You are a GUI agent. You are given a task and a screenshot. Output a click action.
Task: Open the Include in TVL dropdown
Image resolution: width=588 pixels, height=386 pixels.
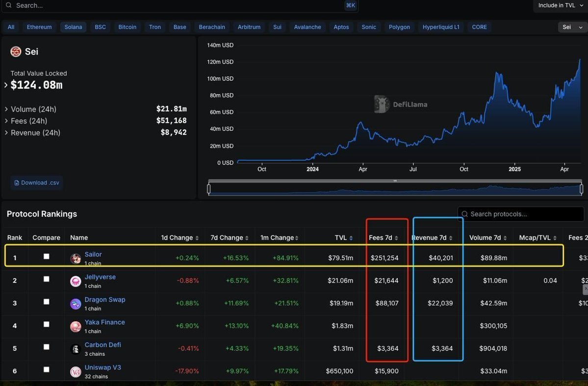point(560,5)
